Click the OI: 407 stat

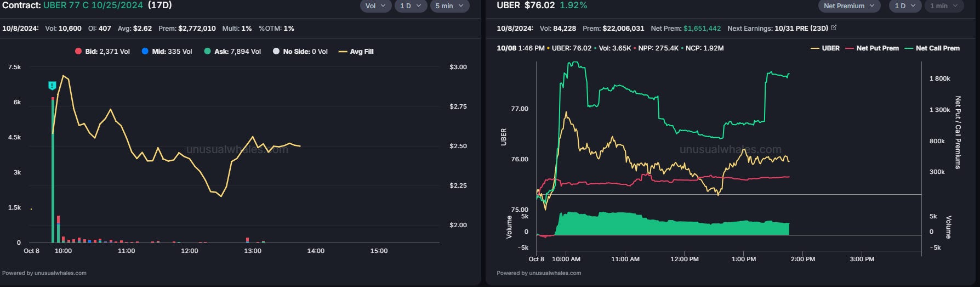tap(100, 28)
